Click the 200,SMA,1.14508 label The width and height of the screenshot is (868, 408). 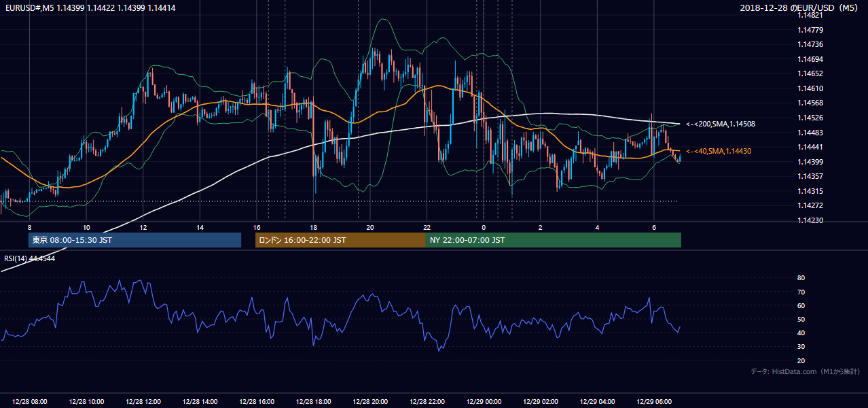pyautogui.click(x=720, y=124)
